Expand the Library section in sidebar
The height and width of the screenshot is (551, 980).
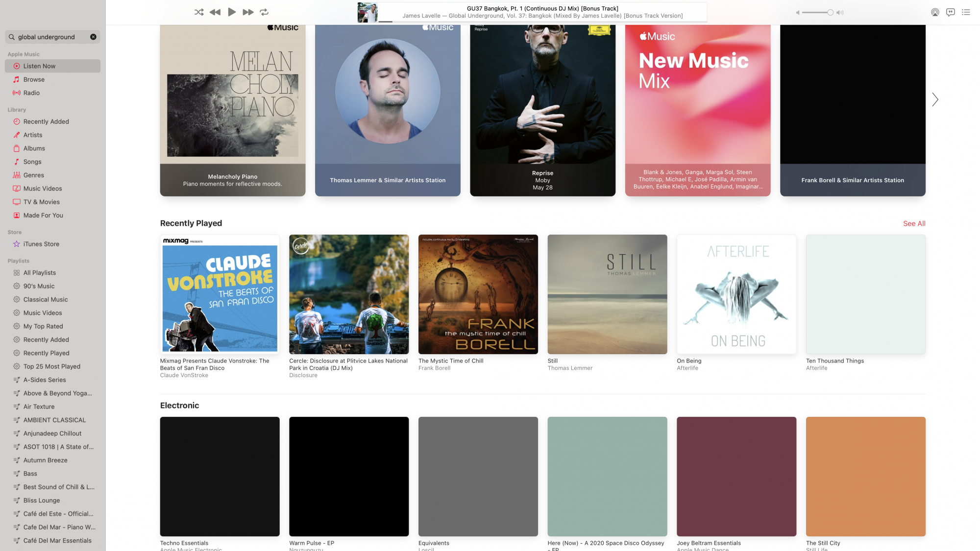pos(17,110)
